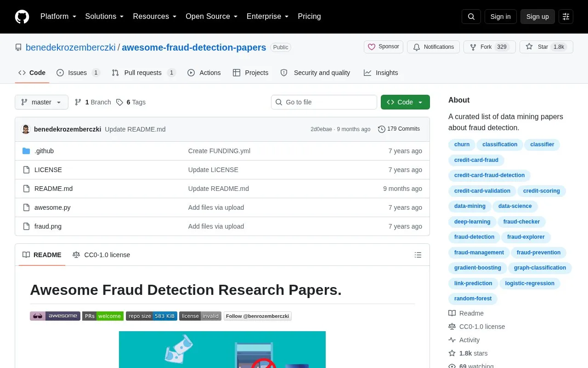Expand the Platform menu
588x368 pixels.
58,17
